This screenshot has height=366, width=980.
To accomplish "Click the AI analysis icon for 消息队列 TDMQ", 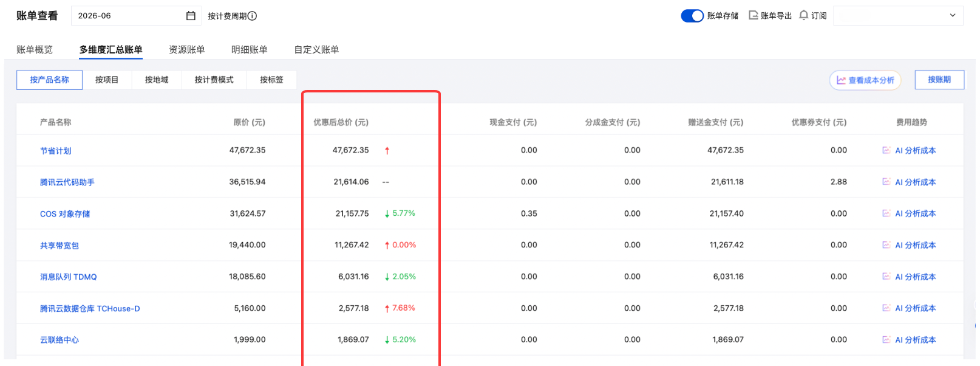I will [886, 277].
